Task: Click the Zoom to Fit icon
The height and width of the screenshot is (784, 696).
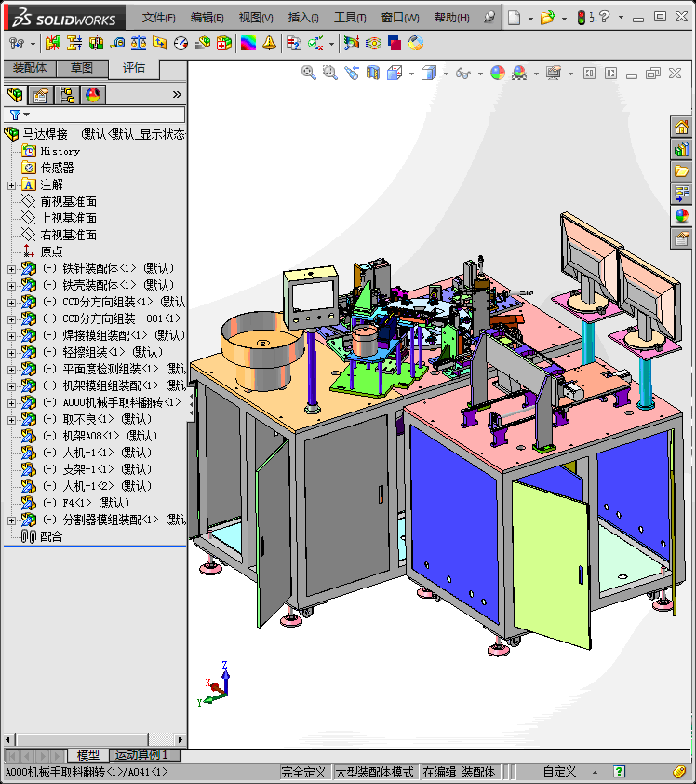Action: (309, 73)
